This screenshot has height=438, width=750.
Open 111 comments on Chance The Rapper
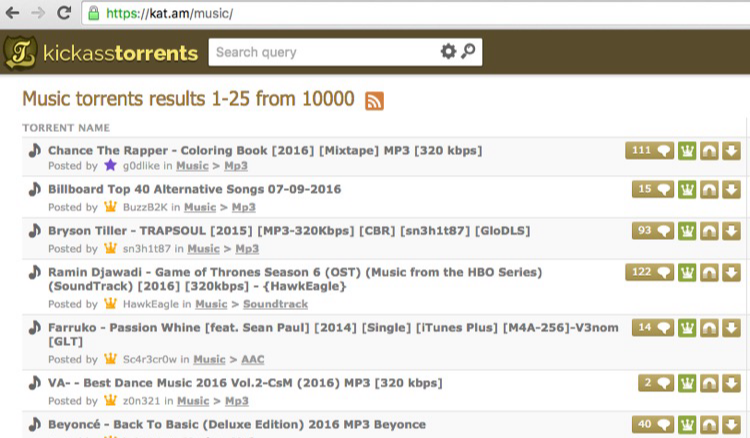(x=650, y=151)
